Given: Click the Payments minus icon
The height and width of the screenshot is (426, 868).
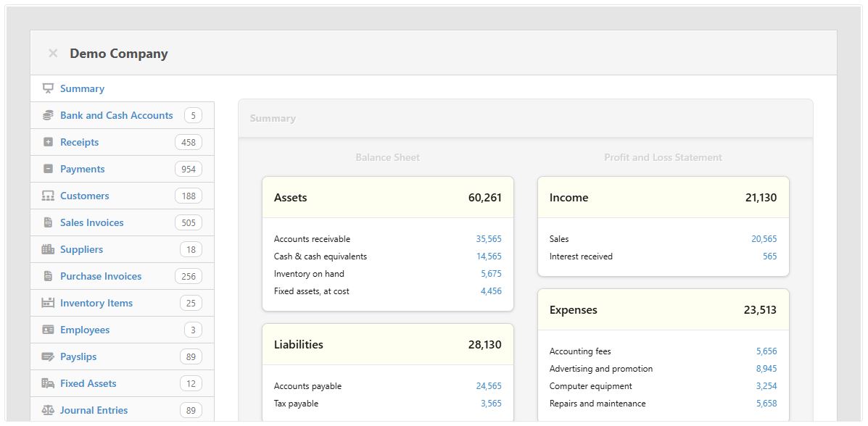Looking at the screenshot, I should point(47,169).
